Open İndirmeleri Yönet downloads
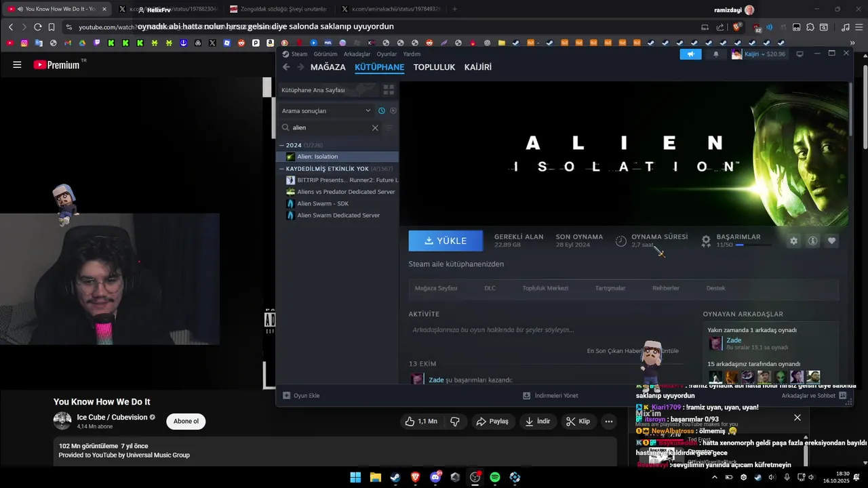Screen dimensions: 868x488 pos(551,395)
